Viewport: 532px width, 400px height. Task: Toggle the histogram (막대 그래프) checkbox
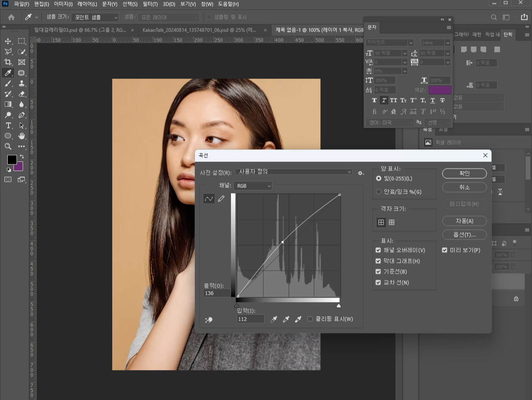click(378, 261)
